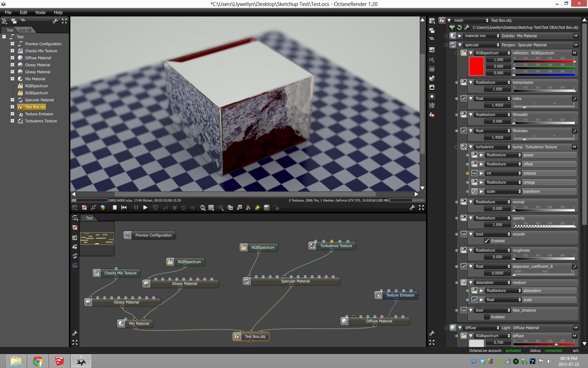
Task: Click the RGB cube icon in render toolbar
Action: (x=103, y=207)
